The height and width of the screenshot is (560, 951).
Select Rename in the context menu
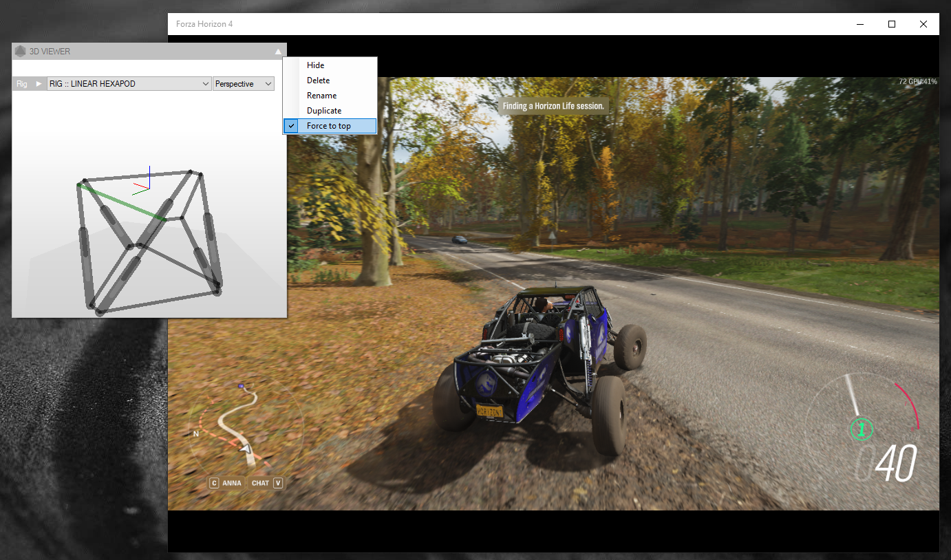330,96
